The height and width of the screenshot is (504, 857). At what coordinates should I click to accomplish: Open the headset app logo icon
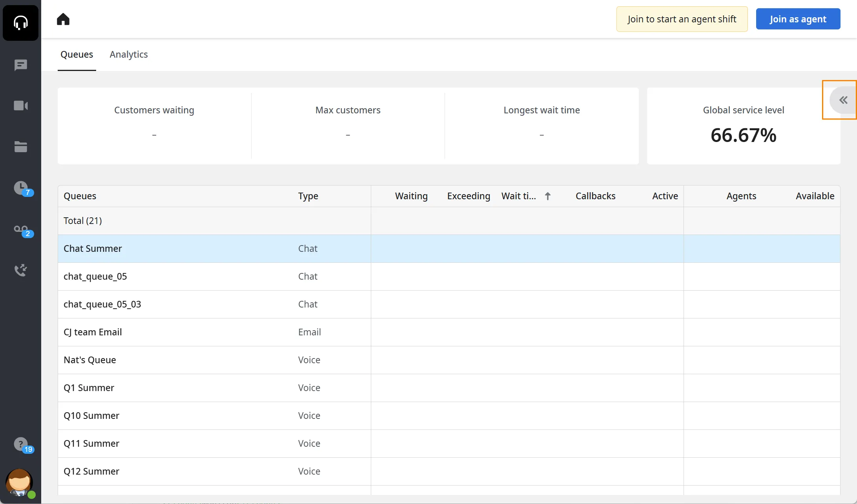point(20,22)
